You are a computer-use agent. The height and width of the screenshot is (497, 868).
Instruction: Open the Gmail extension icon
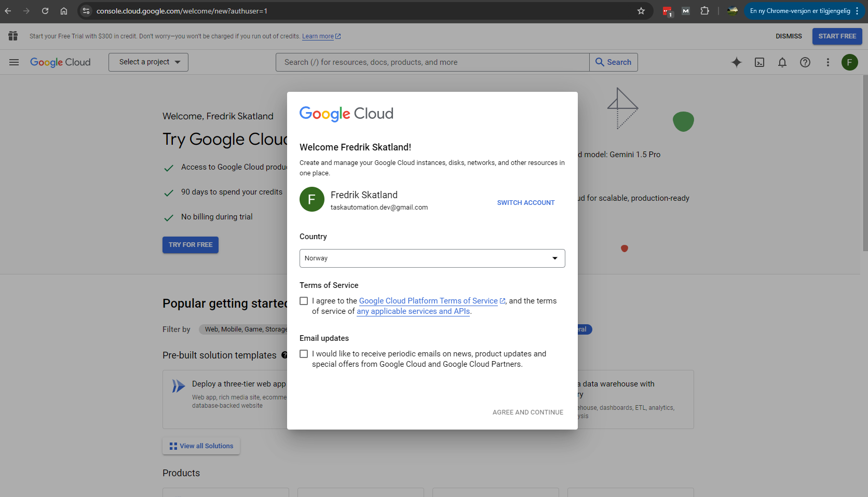point(686,11)
